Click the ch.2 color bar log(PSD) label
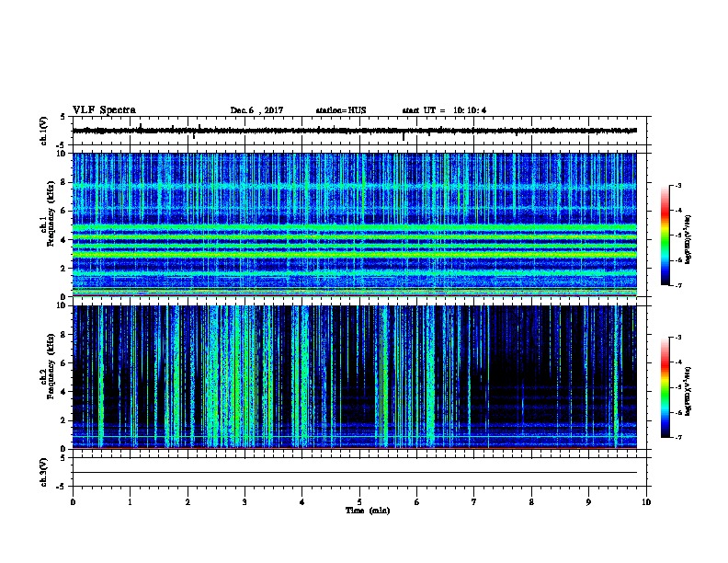Screen dimensions: 728x563 [x=688, y=392]
